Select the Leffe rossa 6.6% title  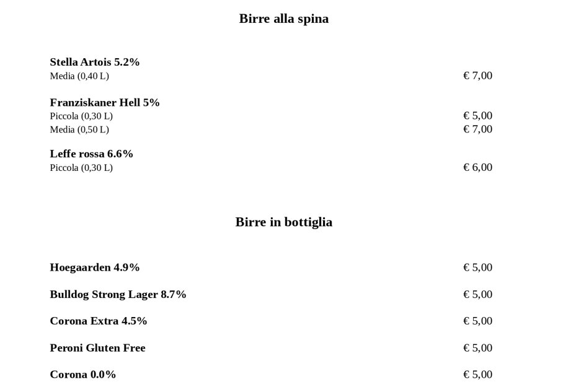[x=91, y=154]
